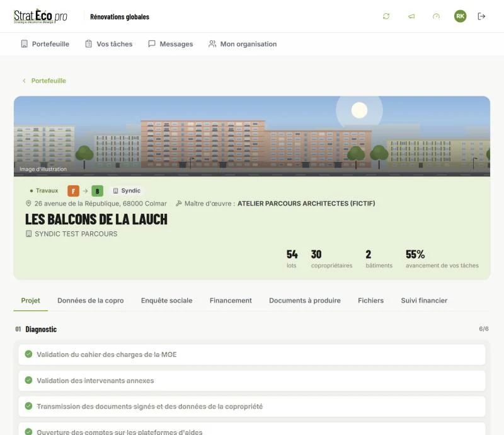Open task Ouverture des comptes sur les plateformes
Viewport: 504px width, 435px height.
coord(251,429)
